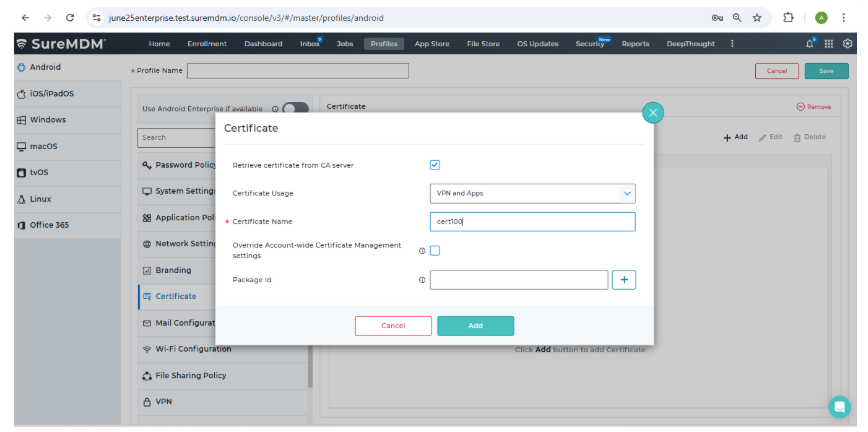Open the settings gear in SureMDM header

pyautogui.click(x=848, y=44)
